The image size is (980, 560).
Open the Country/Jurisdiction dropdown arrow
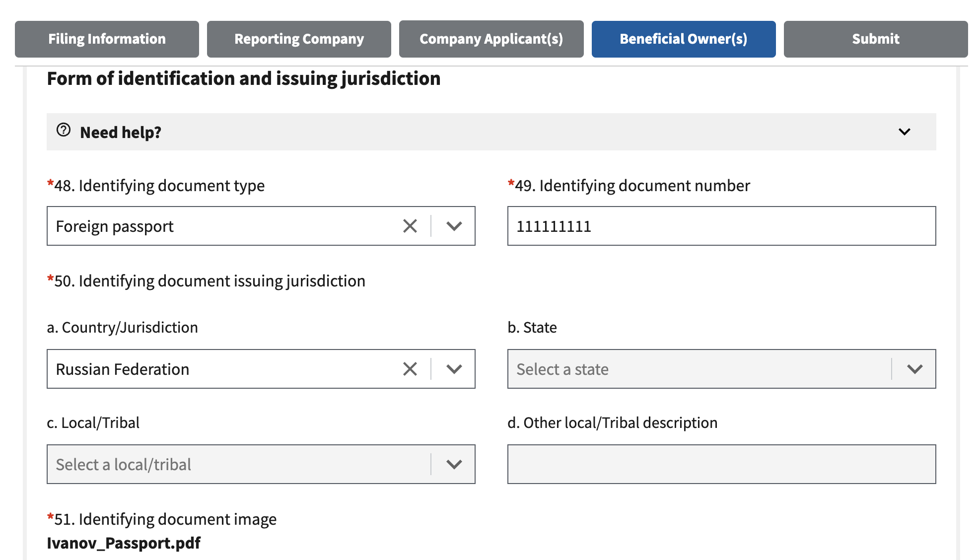[454, 369]
